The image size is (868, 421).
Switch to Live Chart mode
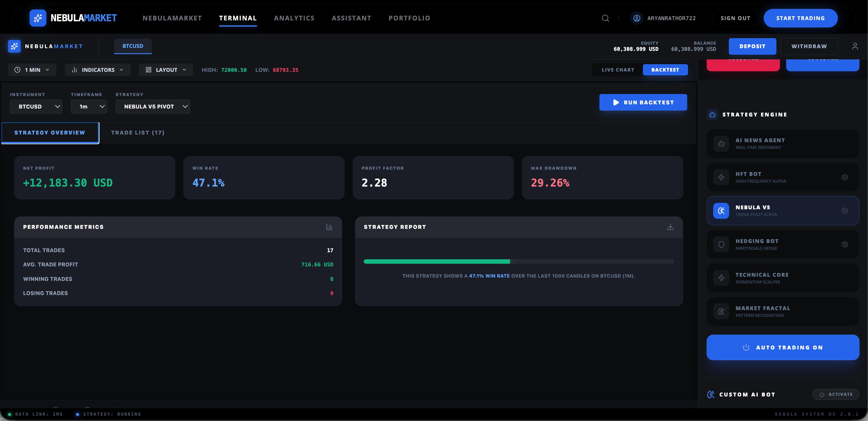[x=618, y=70]
